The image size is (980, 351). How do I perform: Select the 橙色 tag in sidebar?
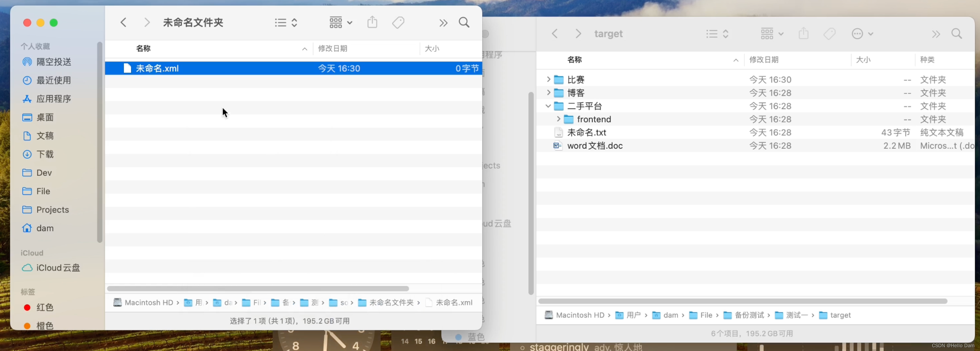point(45,326)
